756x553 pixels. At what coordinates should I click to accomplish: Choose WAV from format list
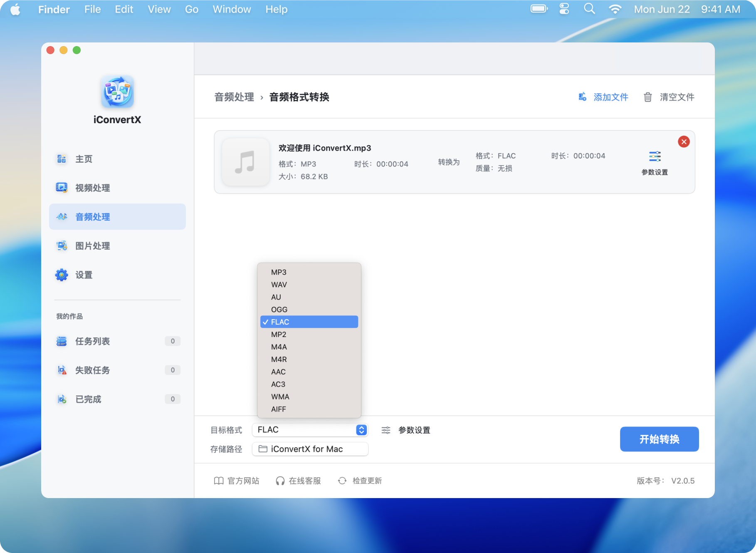(309, 285)
